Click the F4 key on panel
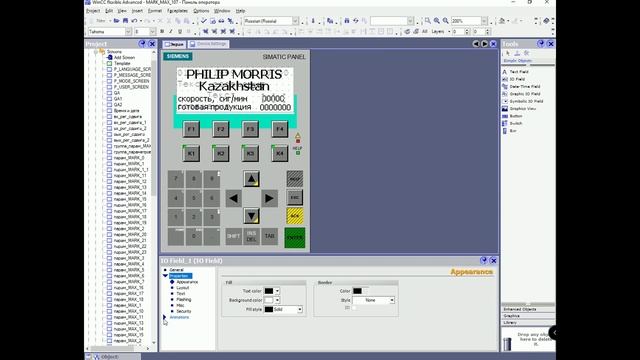The height and width of the screenshot is (360, 640). coord(280,129)
